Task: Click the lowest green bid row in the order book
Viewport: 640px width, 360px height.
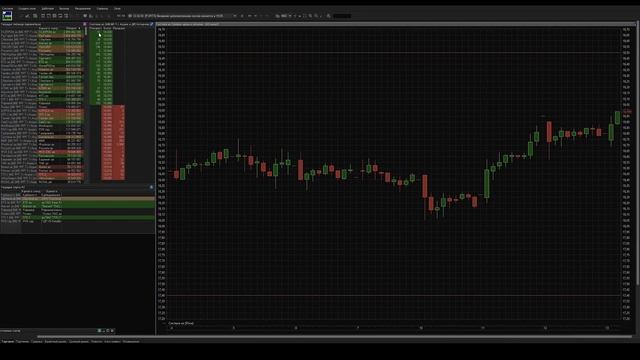Action: [x=101, y=103]
